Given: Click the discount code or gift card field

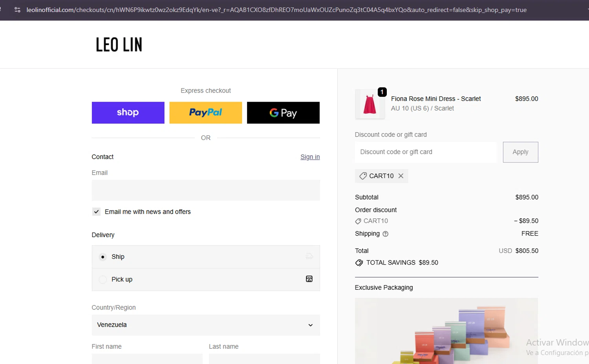Looking at the screenshot, I should click(x=426, y=152).
